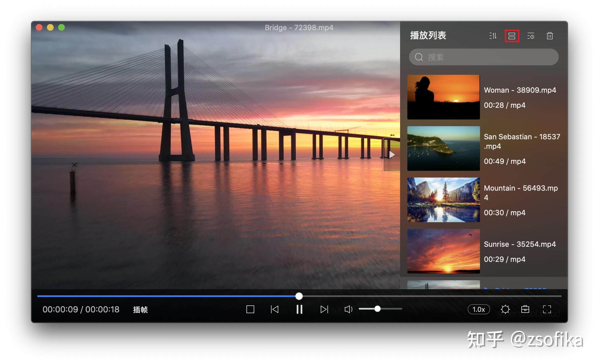Viewport: 599px width, 364px height.
Task: Switch playlist to thumbnail view mode
Action: pos(512,36)
